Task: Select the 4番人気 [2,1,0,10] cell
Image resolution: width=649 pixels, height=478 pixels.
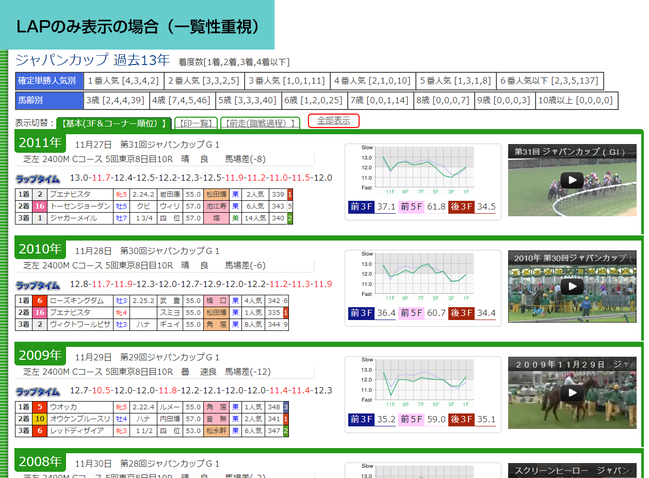Action: click(373, 81)
